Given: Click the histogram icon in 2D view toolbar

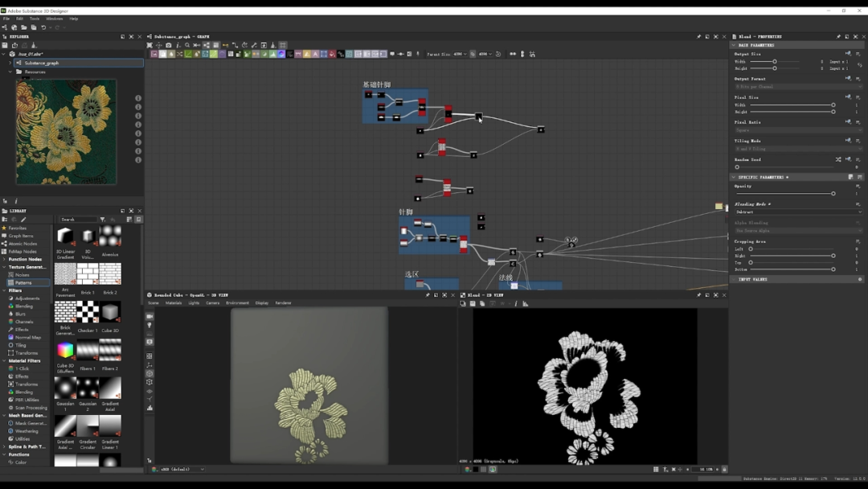Looking at the screenshot, I should point(526,303).
